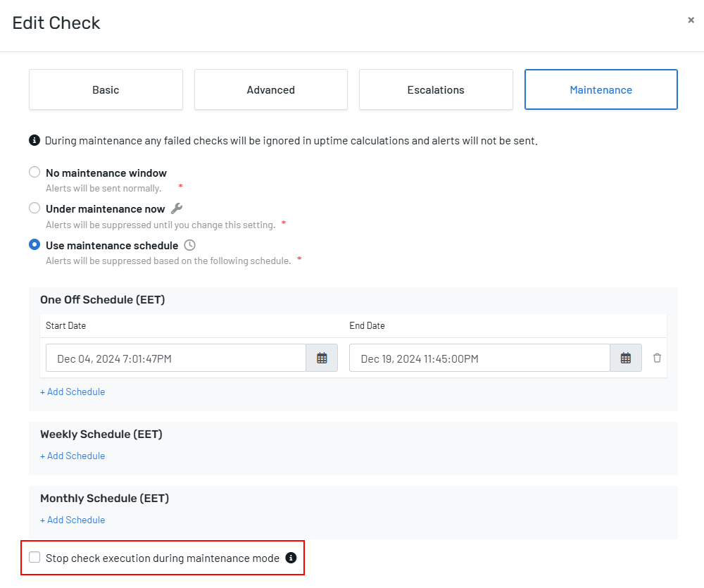Screen dimensions: 704x588
Task: Select the Maintenance tab
Action: click(601, 89)
